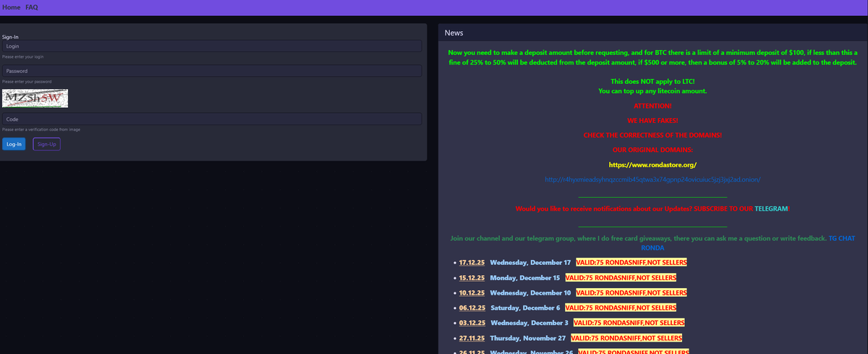Click the 'Wednesday, December 3' text
Image resolution: width=868 pixels, height=354 pixels.
[529, 323]
